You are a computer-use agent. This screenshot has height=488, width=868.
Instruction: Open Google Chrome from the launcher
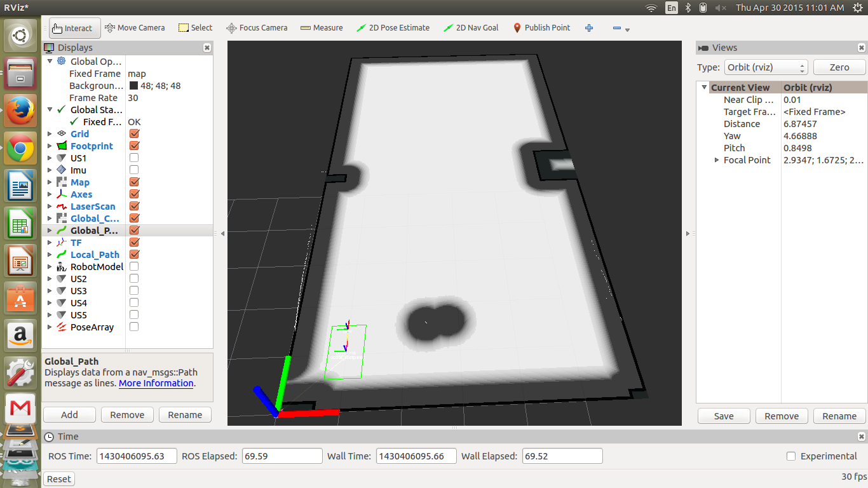click(20, 148)
